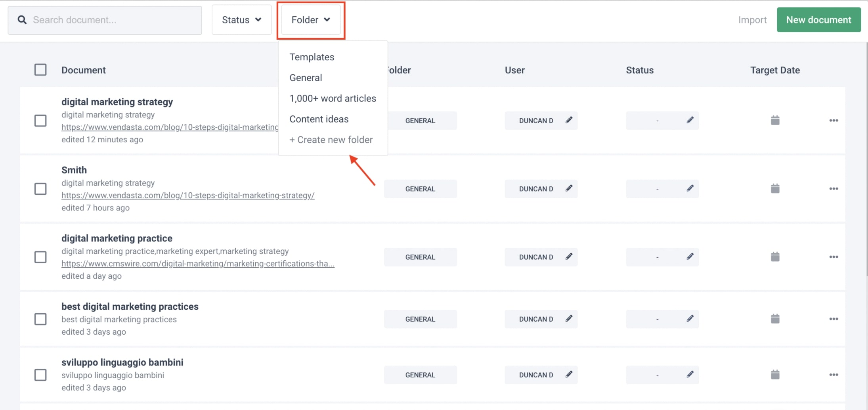Open three-dot menu for Smith document

coord(834,188)
